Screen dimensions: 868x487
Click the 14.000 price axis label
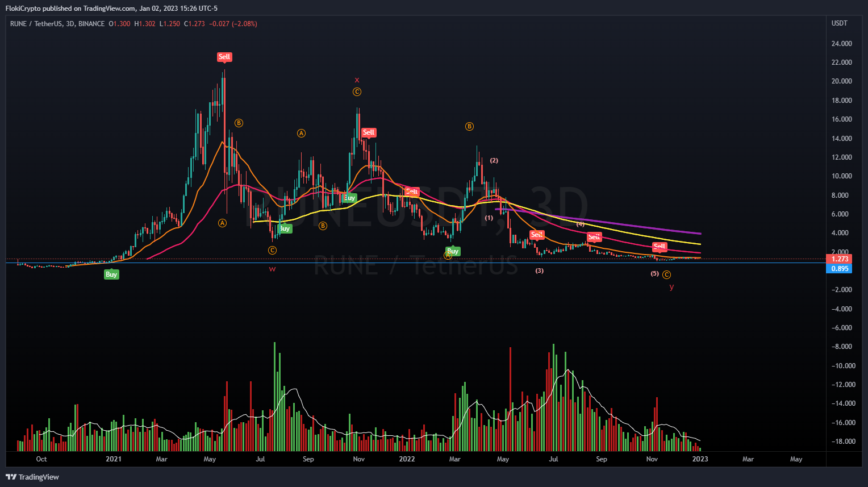[x=842, y=138]
